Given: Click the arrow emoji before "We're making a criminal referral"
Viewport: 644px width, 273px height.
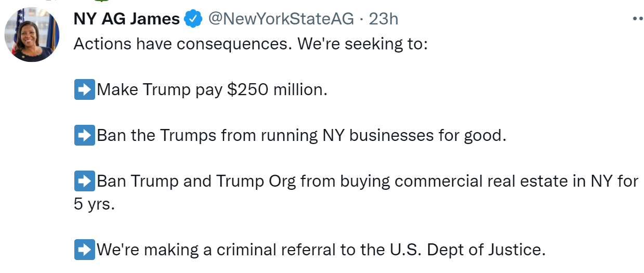Looking at the screenshot, I should click(x=84, y=250).
